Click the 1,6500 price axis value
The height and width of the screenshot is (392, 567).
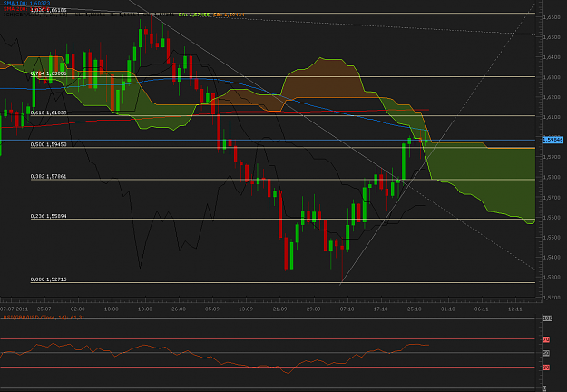(552, 37)
